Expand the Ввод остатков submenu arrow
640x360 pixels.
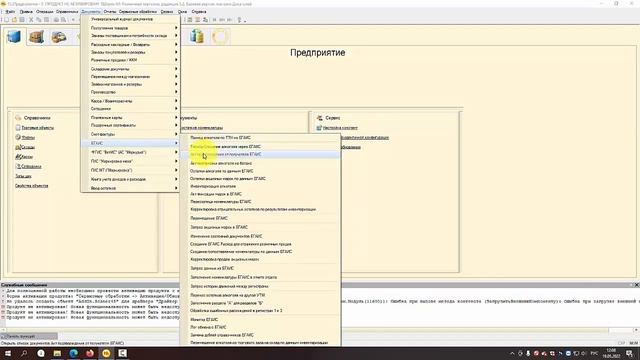pyautogui.click(x=176, y=188)
